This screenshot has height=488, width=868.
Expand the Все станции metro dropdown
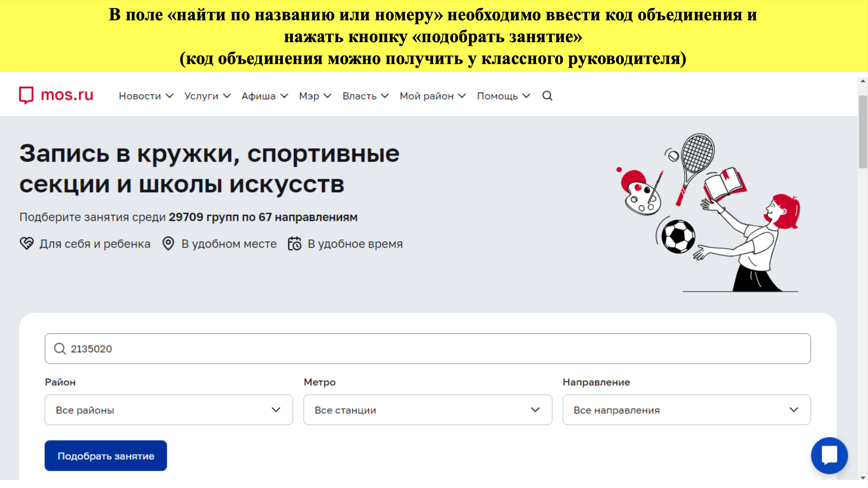(427, 410)
